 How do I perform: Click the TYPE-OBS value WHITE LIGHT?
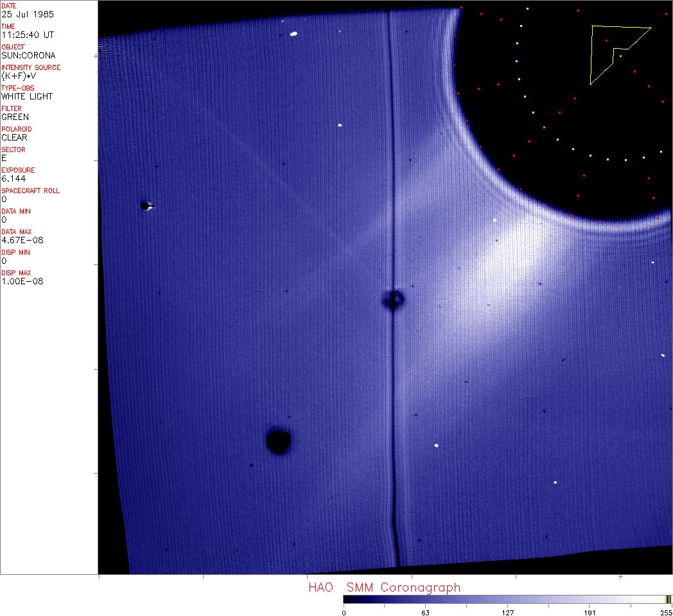pyautogui.click(x=27, y=96)
